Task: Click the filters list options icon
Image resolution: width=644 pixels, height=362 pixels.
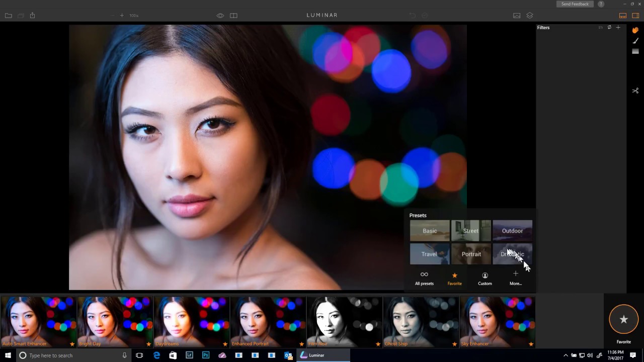Action: [600, 28]
